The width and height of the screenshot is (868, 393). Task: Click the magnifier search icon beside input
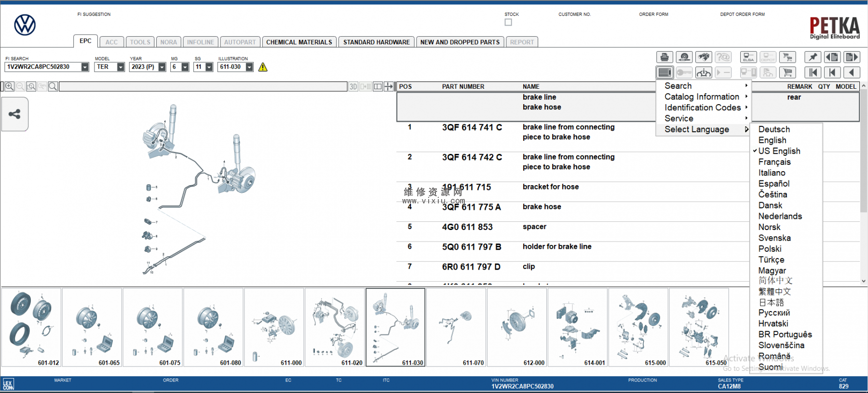(x=53, y=86)
